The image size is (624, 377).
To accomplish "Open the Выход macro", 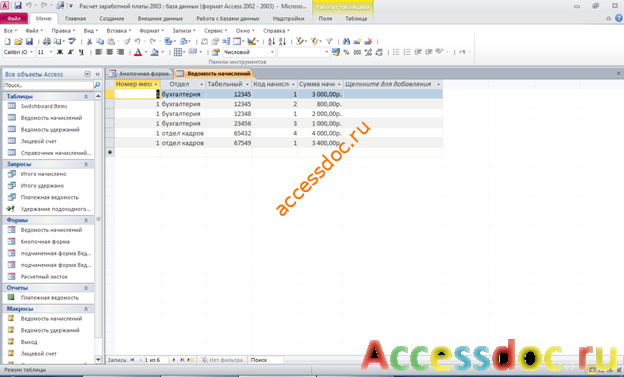I will pos(29,342).
